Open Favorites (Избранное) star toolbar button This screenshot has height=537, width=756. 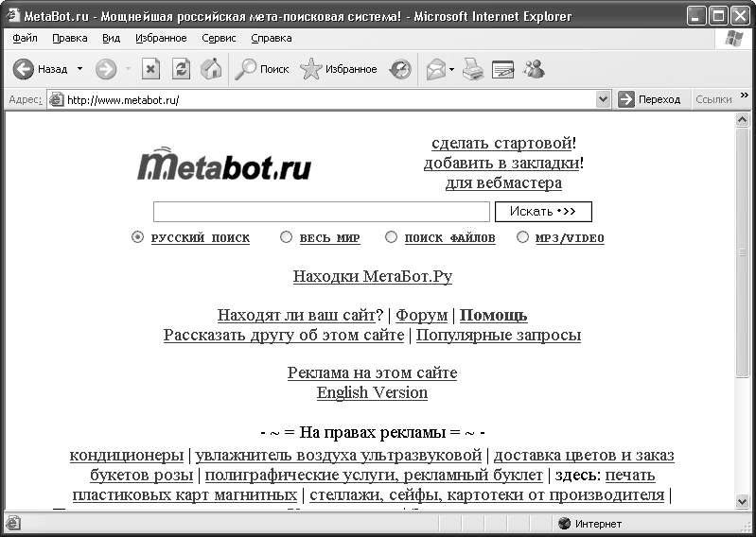tap(339, 69)
